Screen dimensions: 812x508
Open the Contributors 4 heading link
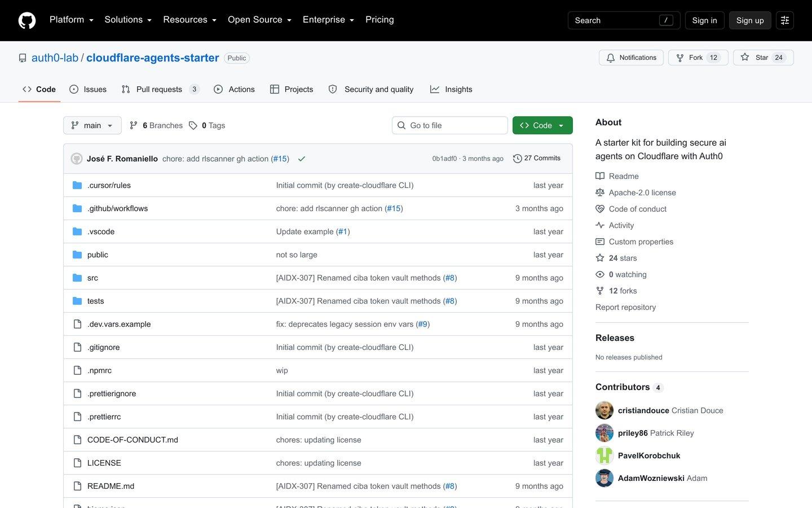pyautogui.click(x=629, y=387)
